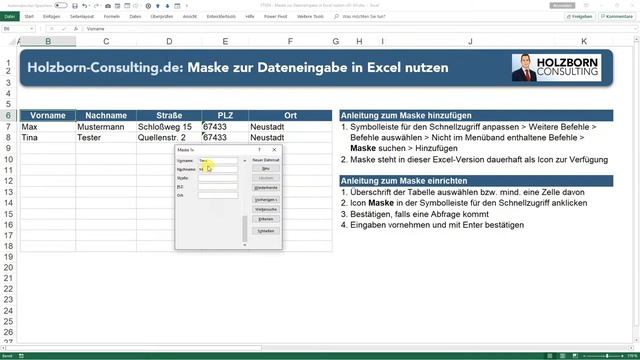Click the Kriterien button in dialog
This screenshot has width=640, height=360.
click(x=266, y=219)
